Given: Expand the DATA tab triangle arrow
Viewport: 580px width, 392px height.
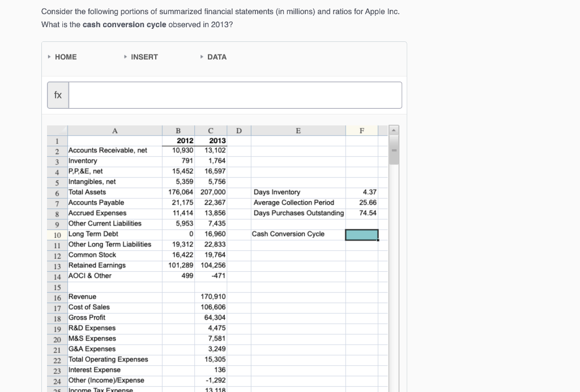Looking at the screenshot, I should [202, 57].
